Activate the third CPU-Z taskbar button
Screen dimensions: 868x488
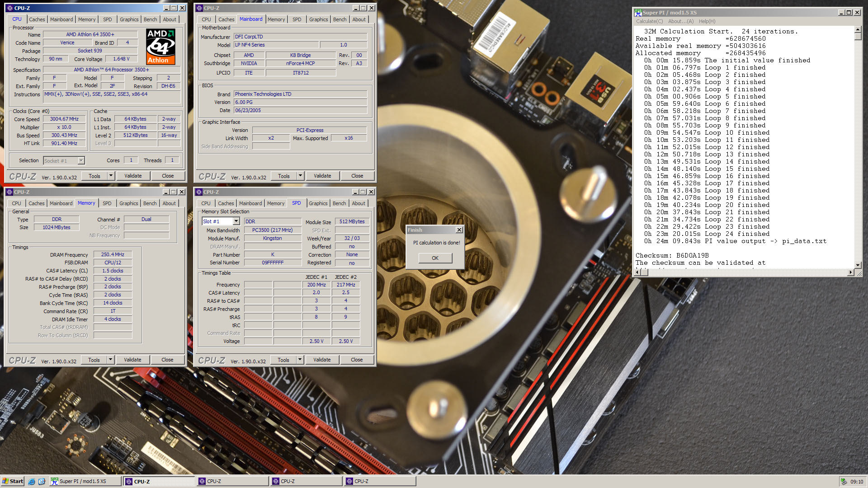[307, 482]
